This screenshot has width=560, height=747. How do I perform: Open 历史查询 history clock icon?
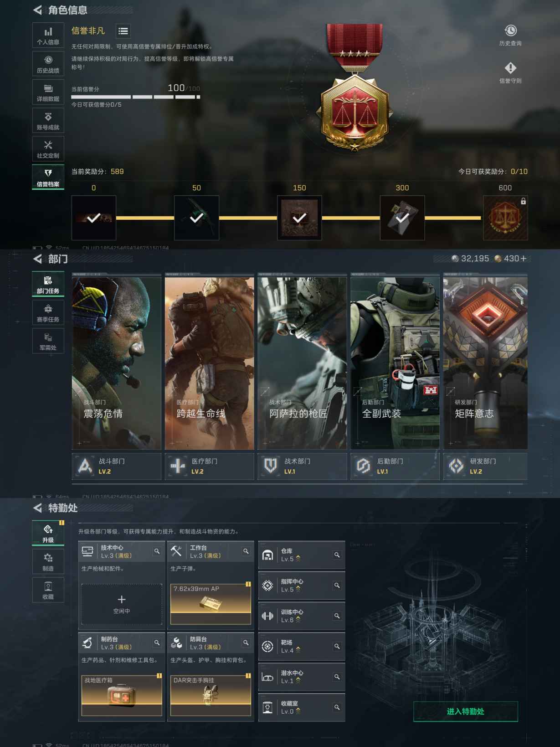pos(510,31)
